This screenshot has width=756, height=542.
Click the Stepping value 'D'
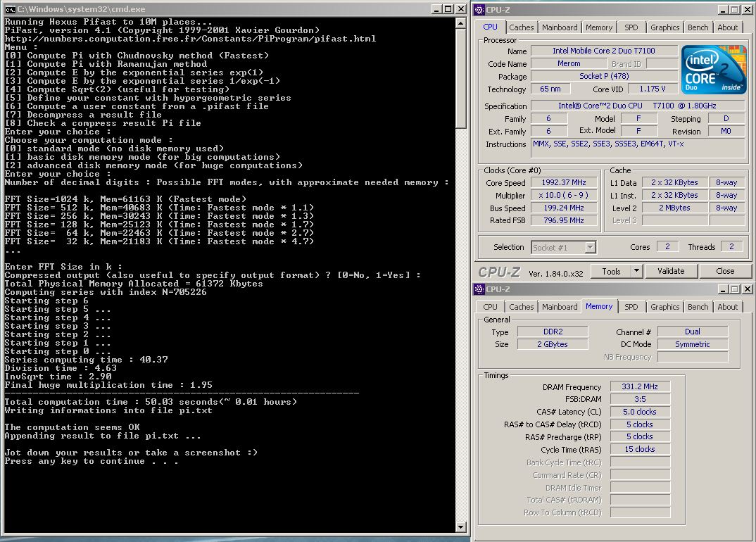726,119
